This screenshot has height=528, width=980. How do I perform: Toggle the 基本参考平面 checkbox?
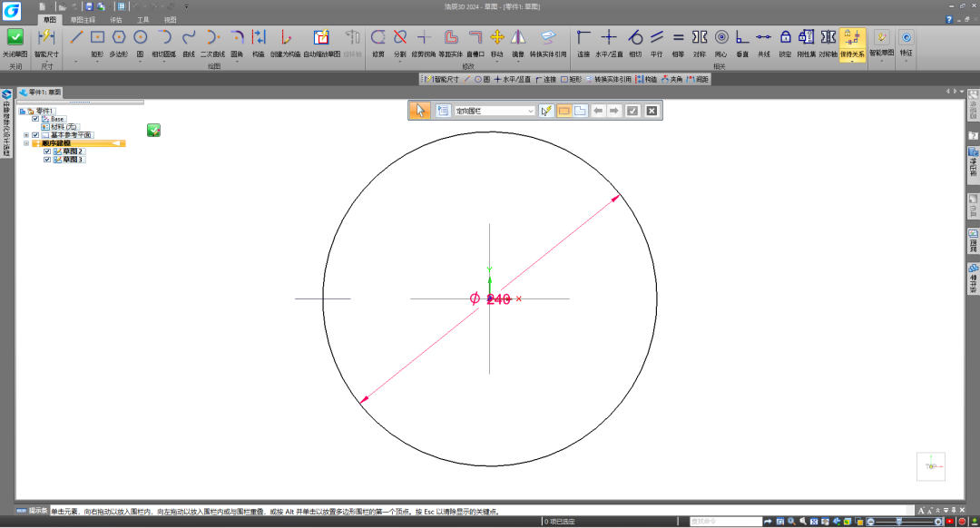click(35, 135)
